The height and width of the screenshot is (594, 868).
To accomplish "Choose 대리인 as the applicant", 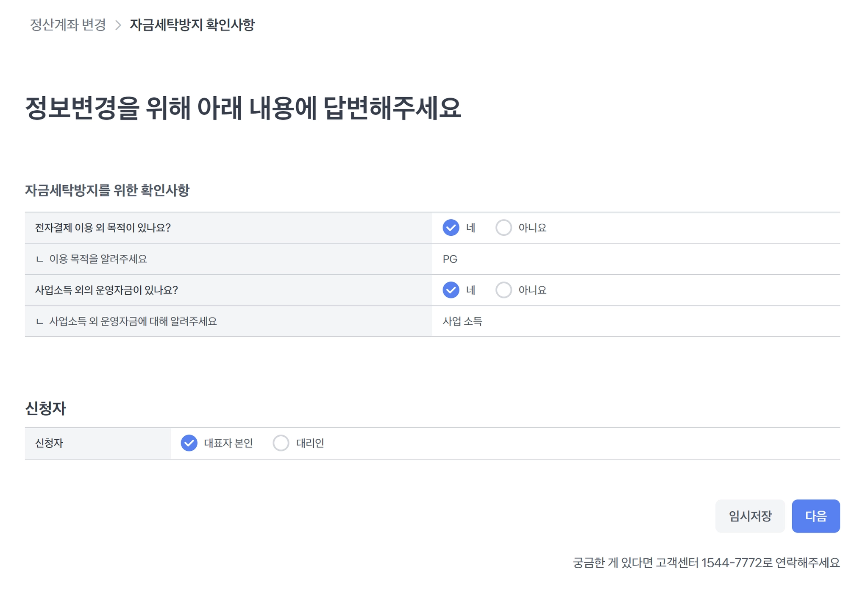I will tap(281, 443).
